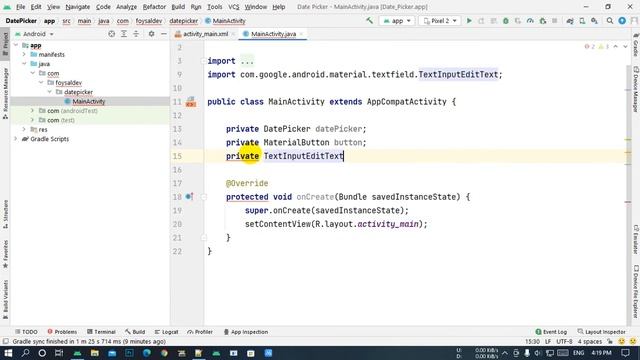Toggle the Emulator side panel
Screen dimensions: 640x360
click(x=636, y=239)
